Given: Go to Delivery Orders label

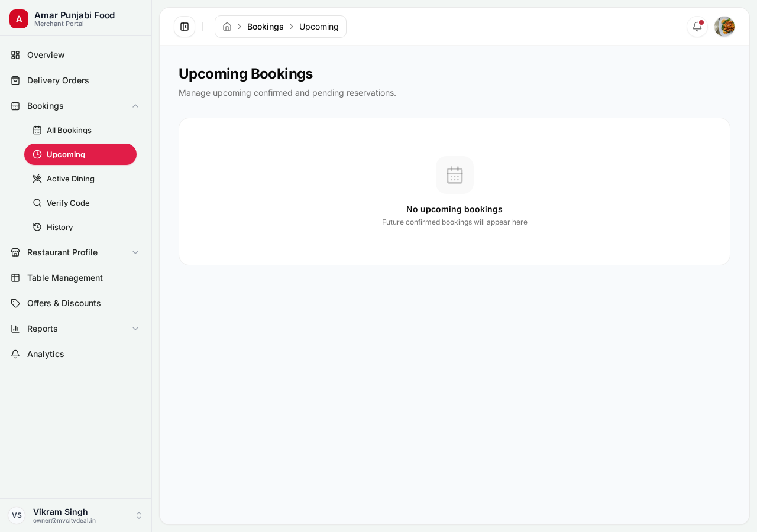Looking at the screenshot, I should 58,80.
